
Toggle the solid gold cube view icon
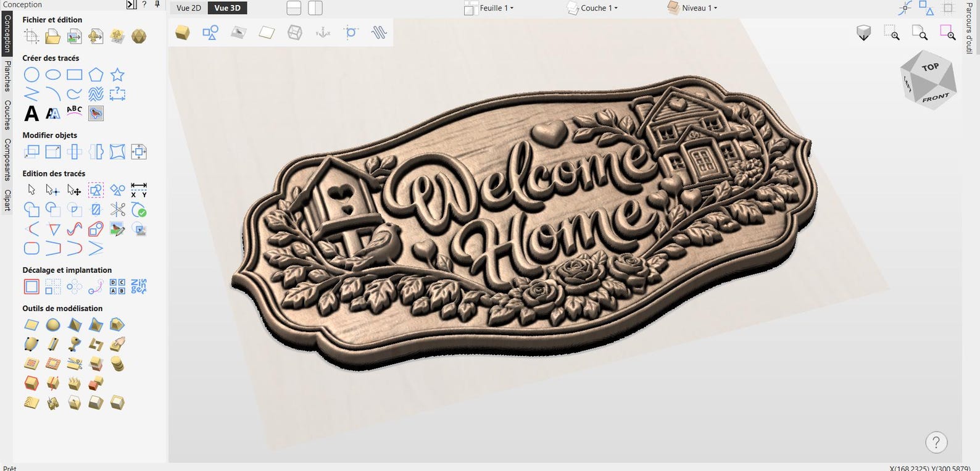(x=182, y=32)
